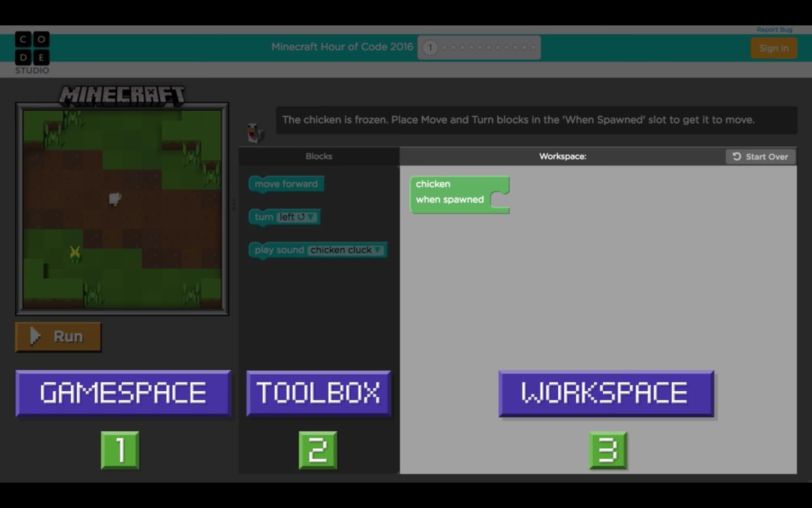This screenshot has width=812, height=508.
Task: Open the Report Bug link
Action: click(774, 29)
